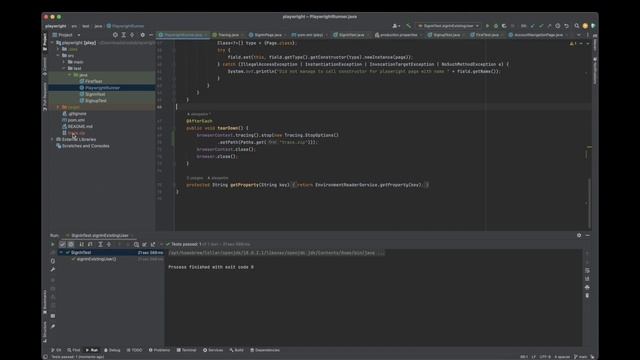Click warnings indicator at editor top right

573,43
